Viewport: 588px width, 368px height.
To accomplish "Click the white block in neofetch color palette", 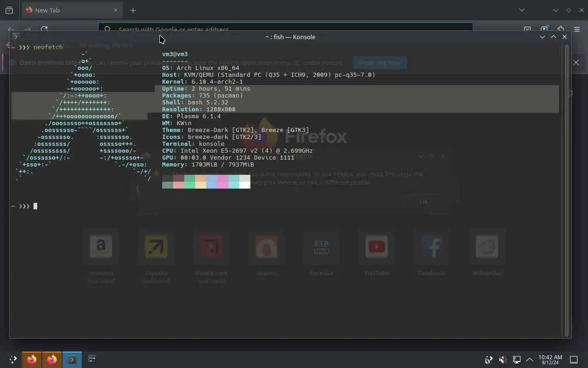I will [x=245, y=185].
